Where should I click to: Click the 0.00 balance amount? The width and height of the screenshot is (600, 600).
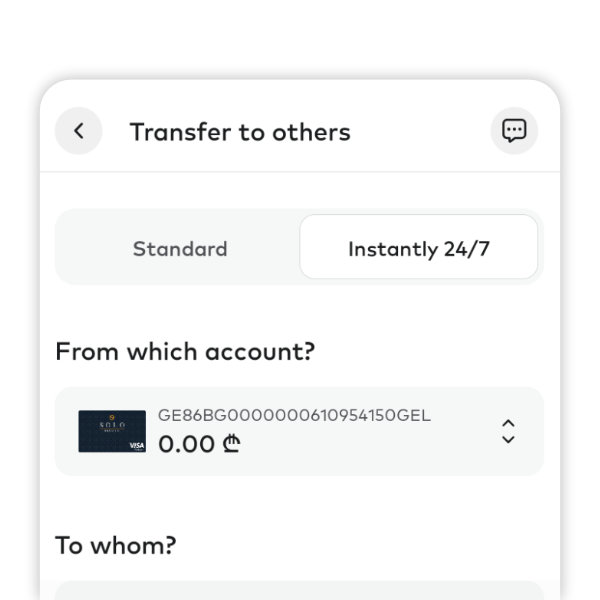point(187,443)
